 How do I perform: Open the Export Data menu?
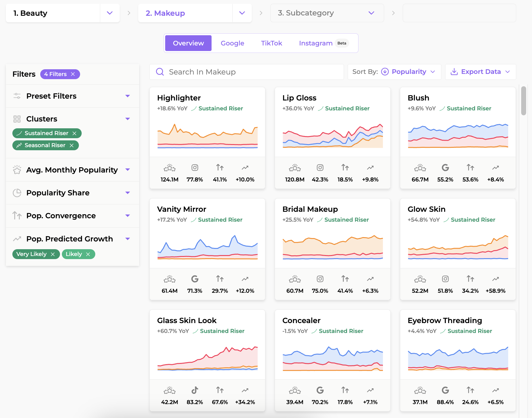coord(480,72)
